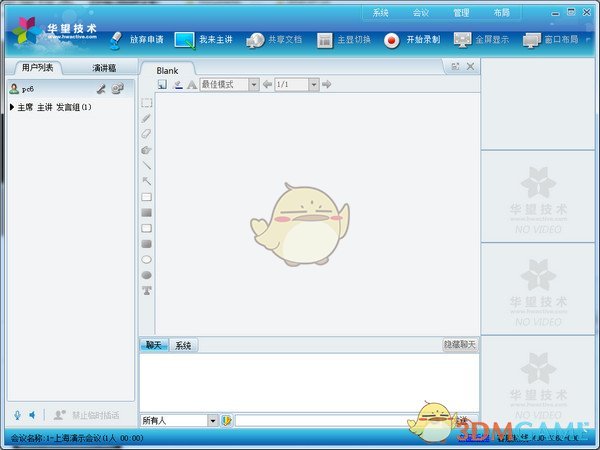Select the pencil drawing tool
Image resolution: width=600 pixels, height=450 pixels.
point(147,118)
